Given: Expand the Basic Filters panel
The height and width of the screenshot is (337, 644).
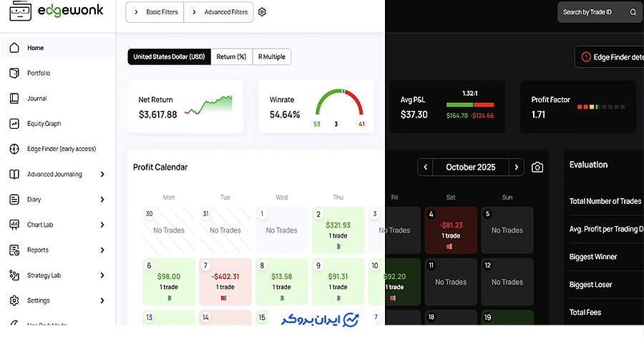Looking at the screenshot, I should pos(155,12).
